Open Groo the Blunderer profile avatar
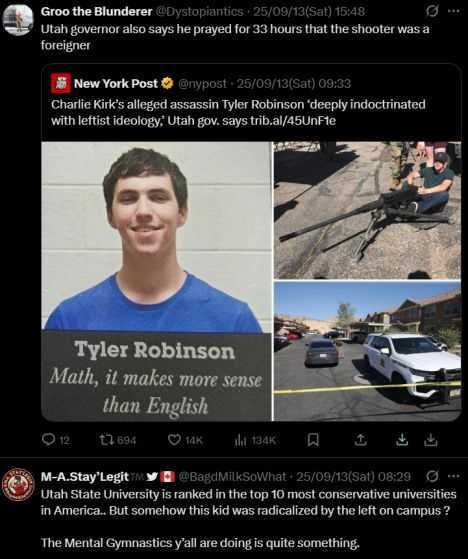Viewport: 468px width, 559px height. click(18, 20)
